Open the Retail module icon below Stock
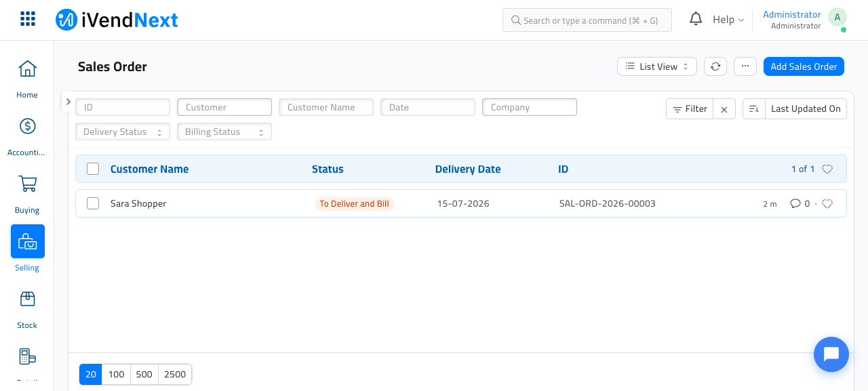The height and width of the screenshot is (391, 868). pos(27,356)
